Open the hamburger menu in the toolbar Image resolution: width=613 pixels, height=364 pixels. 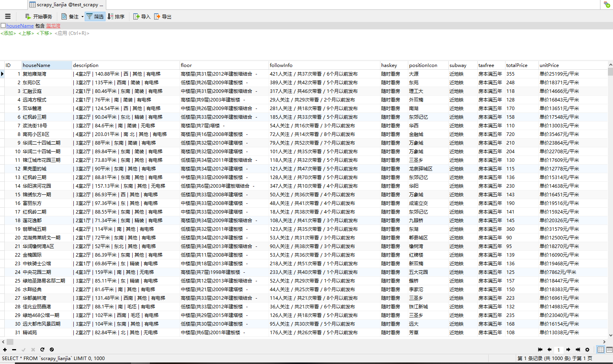8,16
